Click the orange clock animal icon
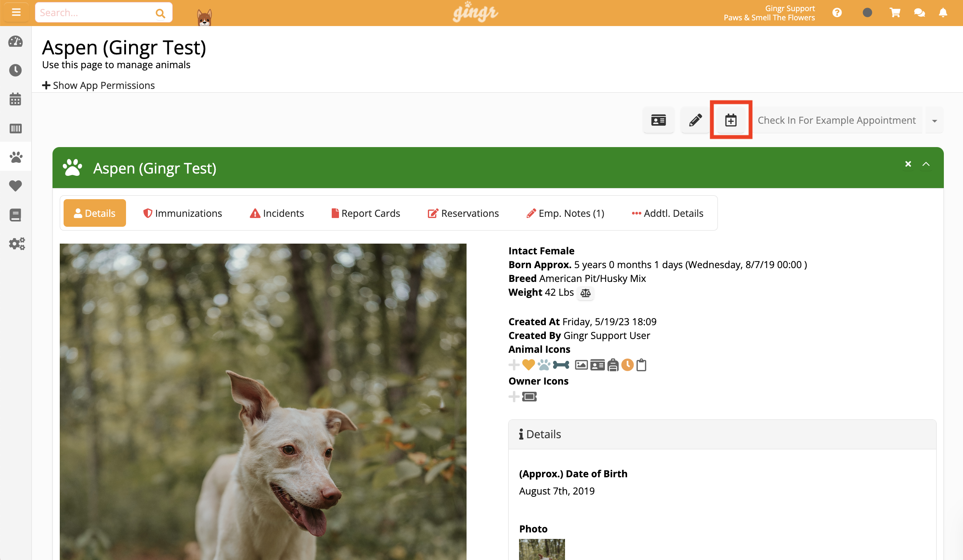Screen dimensions: 963x560 pyautogui.click(x=627, y=365)
